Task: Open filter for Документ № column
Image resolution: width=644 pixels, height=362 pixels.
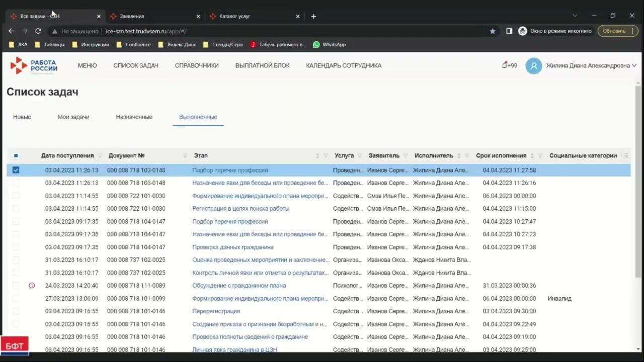Action: tap(185, 156)
